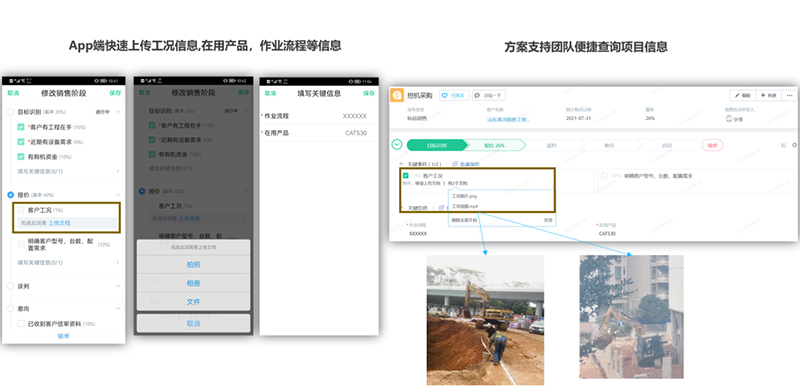Uncheck 客户有工程在手 on the first phone

(x=21, y=127)
